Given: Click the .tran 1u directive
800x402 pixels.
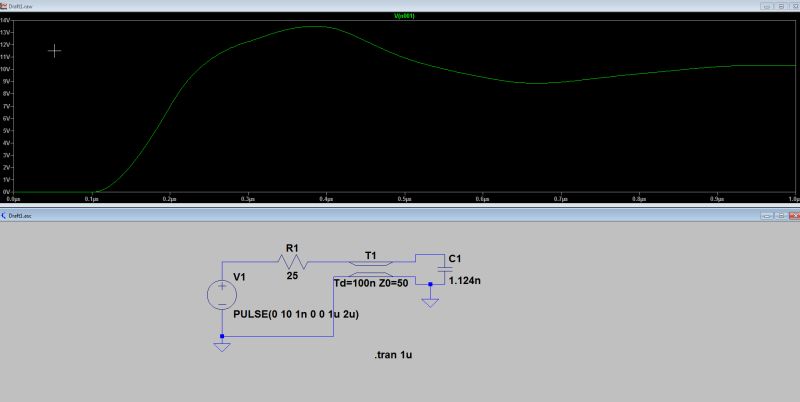Looking at the screenshot, I should [393, 355].
